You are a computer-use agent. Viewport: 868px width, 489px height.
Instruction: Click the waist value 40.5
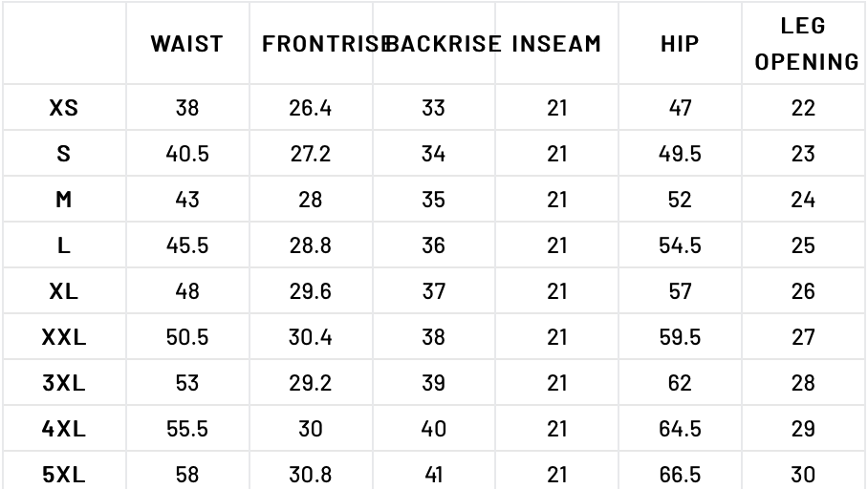(186, 154)
